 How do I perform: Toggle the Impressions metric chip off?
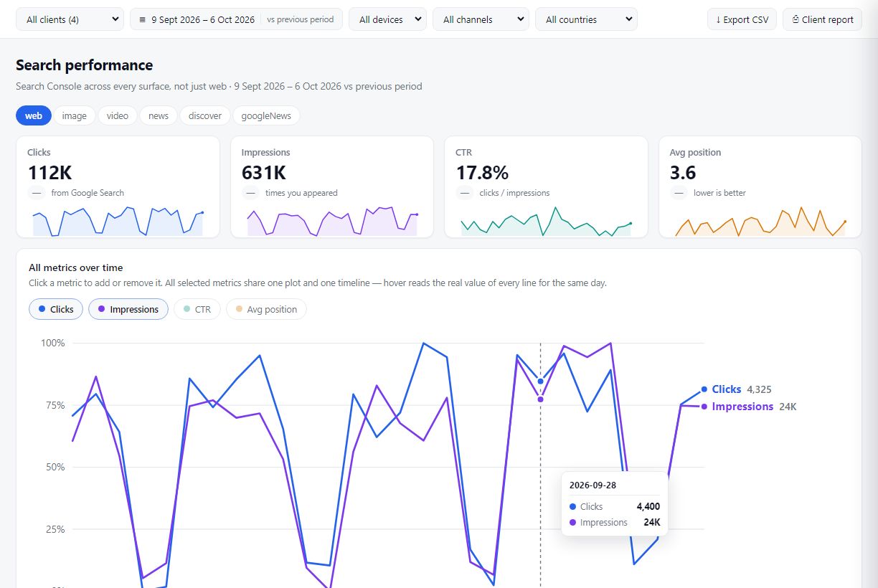pos(128,309)
